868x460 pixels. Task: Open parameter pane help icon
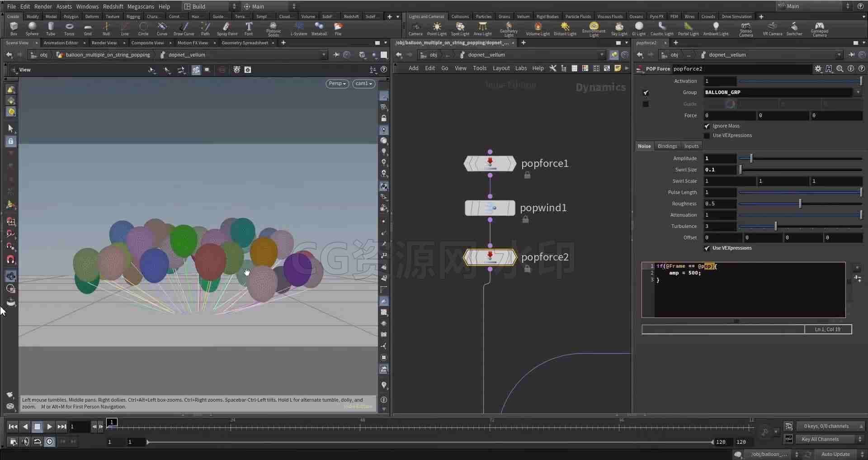[x=862, y=69]
